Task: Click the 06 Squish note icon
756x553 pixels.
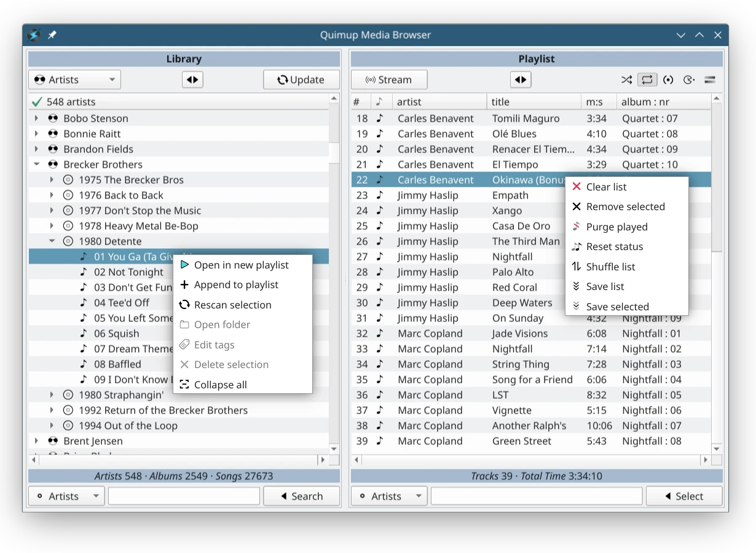Action: click(84, 334)
